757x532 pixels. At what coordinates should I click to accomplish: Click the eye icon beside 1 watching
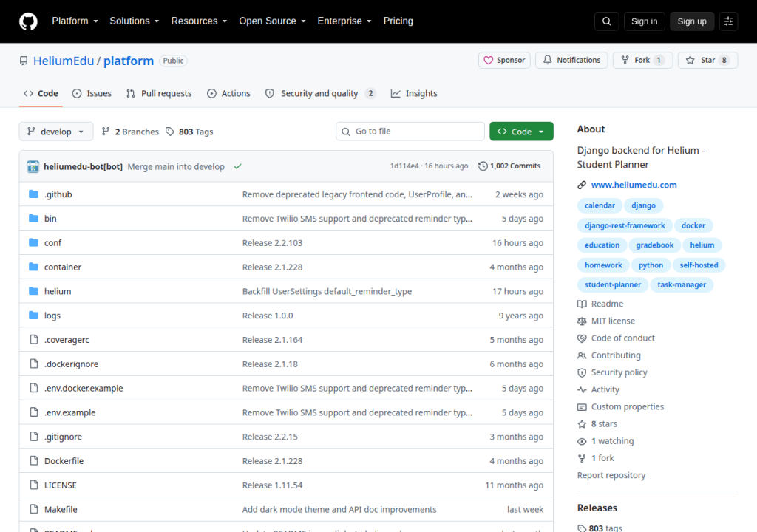(582, 441)
